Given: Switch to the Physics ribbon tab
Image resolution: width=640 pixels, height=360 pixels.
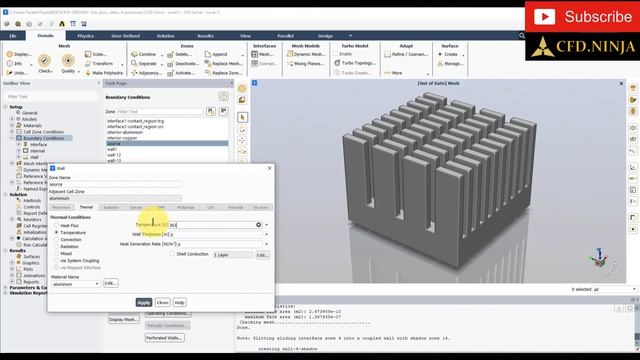Looking at the screenshot, I should (85, 36).
